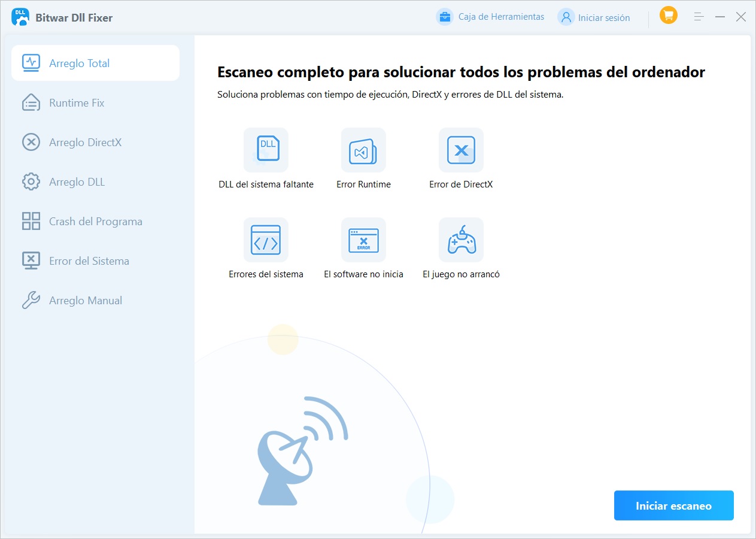This screenshot has width=756, height=539.
Task: Click the Bitwar Dll Fixer logo icon
Action: coord(20,17)
